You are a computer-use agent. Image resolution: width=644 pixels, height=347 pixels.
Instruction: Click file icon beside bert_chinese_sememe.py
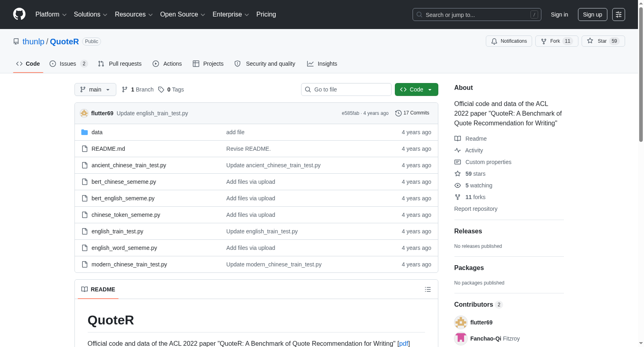(85, 182)
